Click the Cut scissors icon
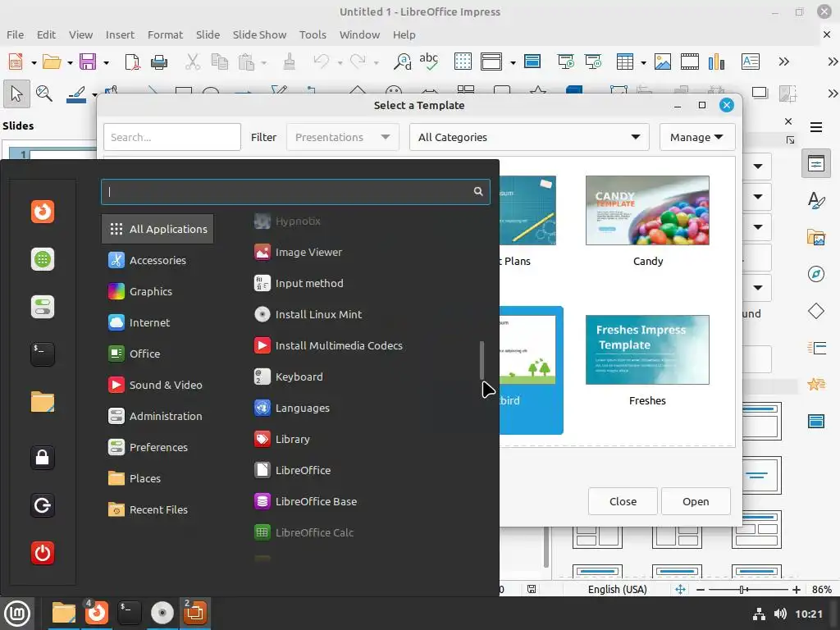840x630 pixels. click(x=192, y=62)
